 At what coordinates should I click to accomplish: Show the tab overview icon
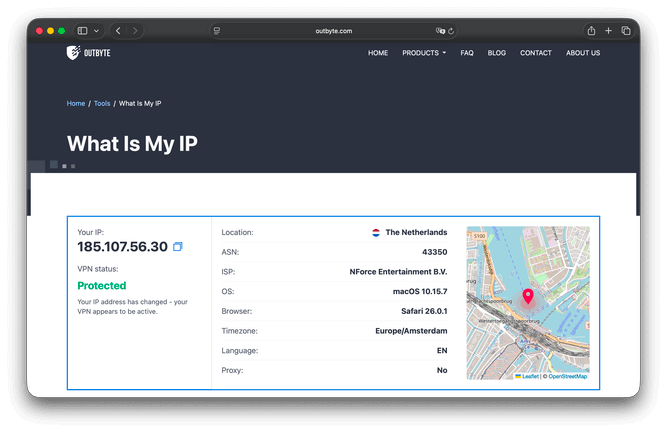point(626,31)
